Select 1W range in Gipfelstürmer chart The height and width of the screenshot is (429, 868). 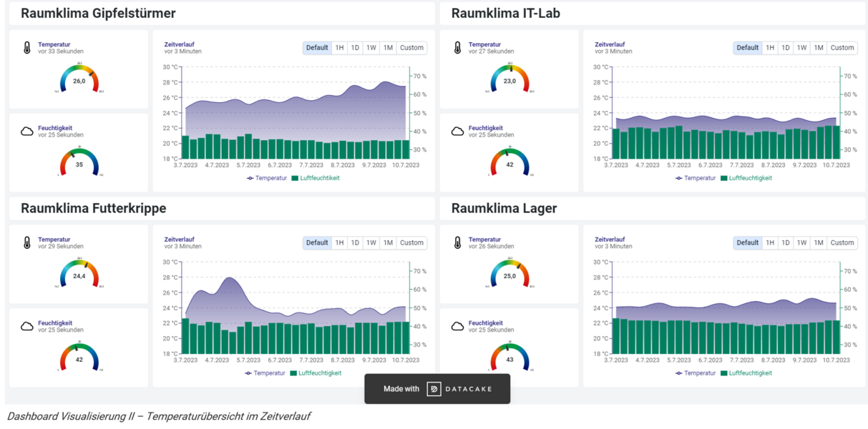tap(371, 48)
